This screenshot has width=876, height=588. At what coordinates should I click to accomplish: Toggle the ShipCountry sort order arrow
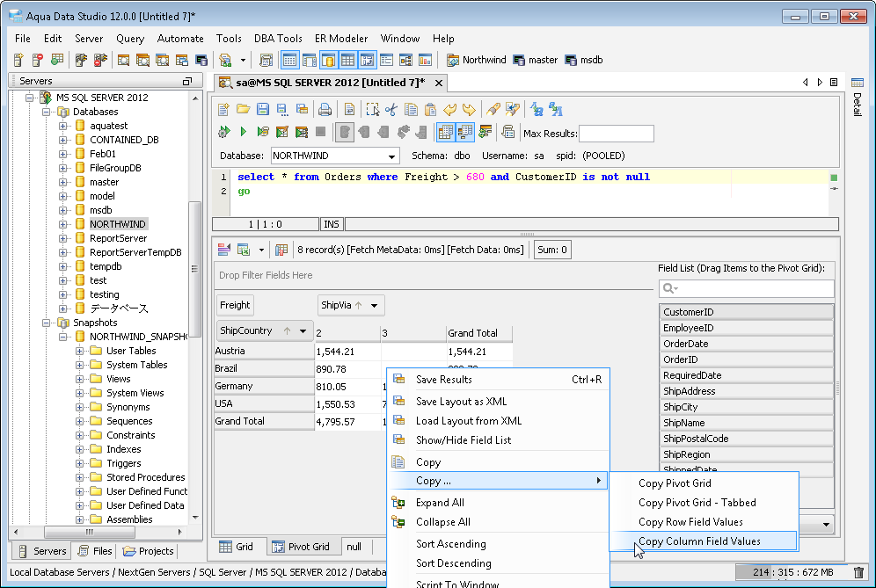(288, 331)
